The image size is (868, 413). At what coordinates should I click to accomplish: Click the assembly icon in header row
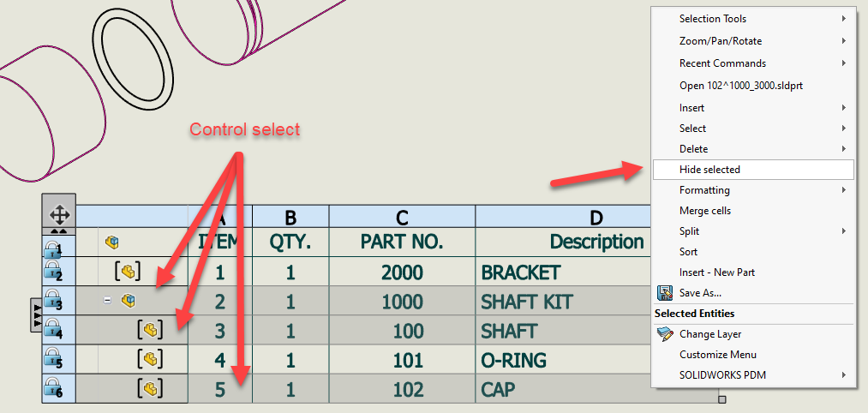(x=112, y=242)
